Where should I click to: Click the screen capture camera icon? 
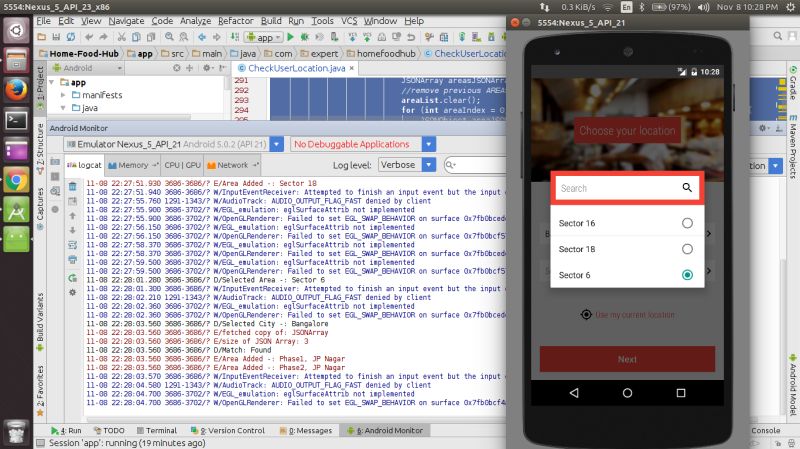tap(55, 162)
